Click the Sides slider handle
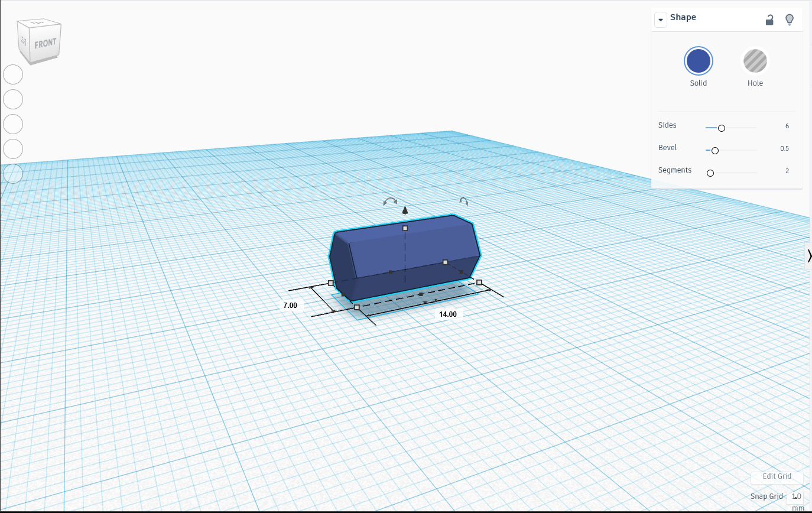 point(721,127)
